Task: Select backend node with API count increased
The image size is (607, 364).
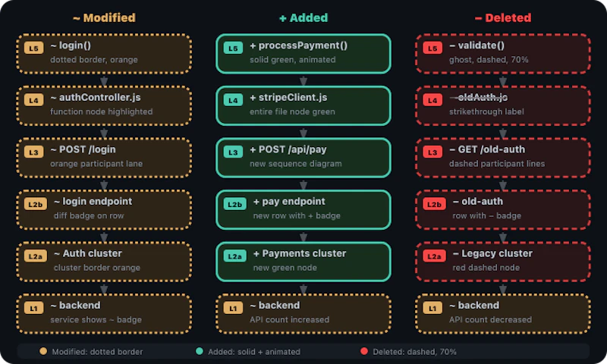Action: [x=303, y=314]
